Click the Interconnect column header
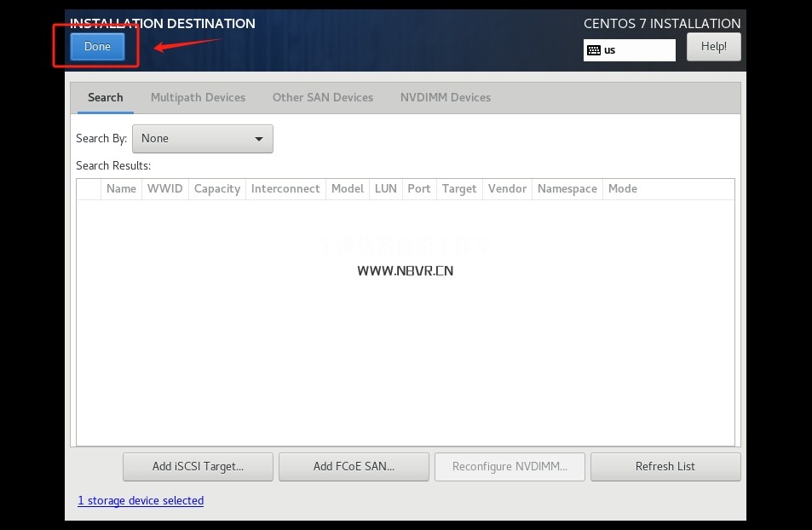This screenshot has width=812, height=530. coord(285,189)
